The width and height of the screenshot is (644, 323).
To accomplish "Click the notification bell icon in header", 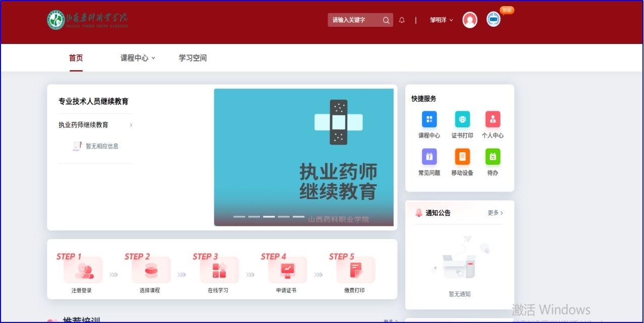I will pos(402,20).
